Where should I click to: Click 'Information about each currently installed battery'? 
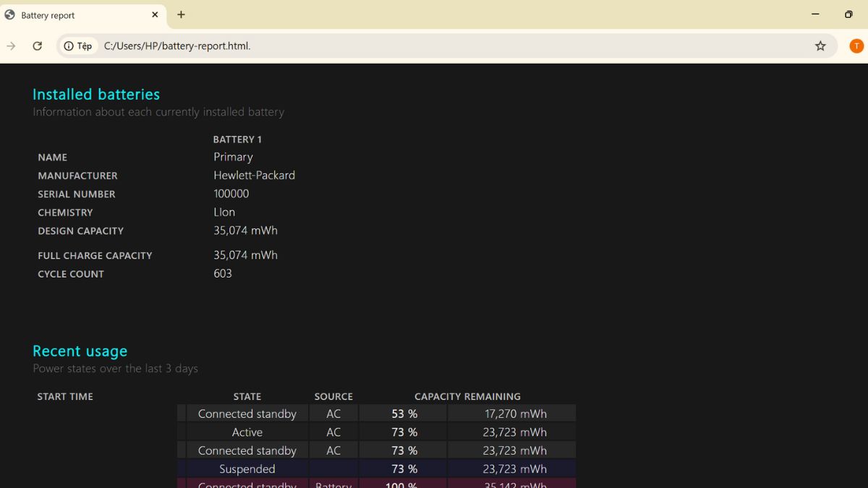click(158, 112)
